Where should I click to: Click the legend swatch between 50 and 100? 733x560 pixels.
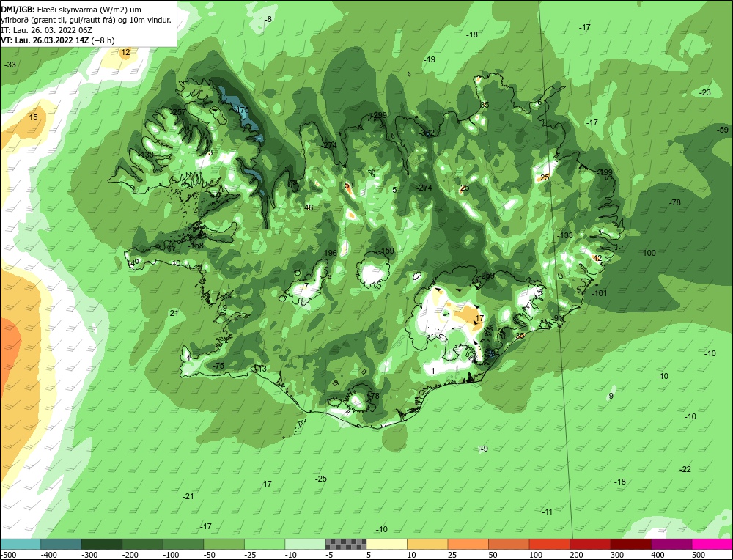[x=509, y=544]
